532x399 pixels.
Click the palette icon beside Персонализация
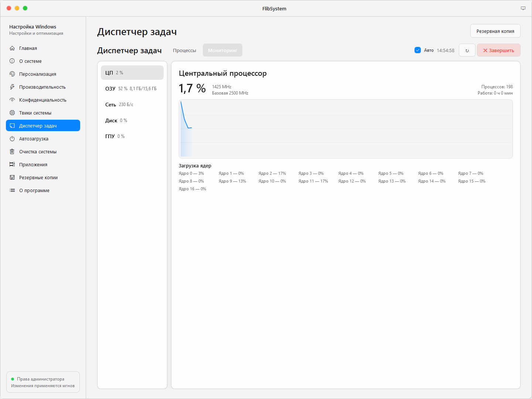(12, 74)
